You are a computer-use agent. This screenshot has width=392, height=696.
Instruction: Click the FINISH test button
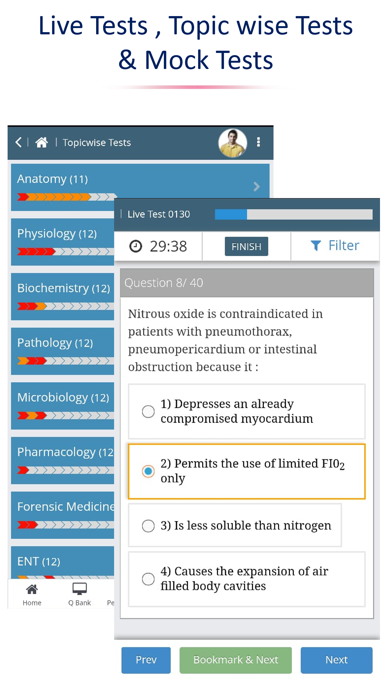coord(246,246)
